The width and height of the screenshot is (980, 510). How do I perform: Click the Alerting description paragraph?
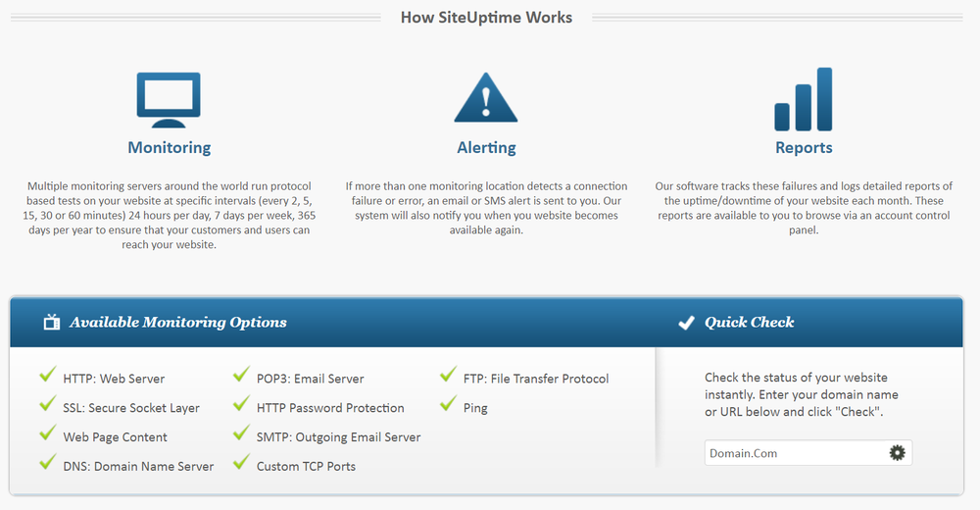coord(486,208)
